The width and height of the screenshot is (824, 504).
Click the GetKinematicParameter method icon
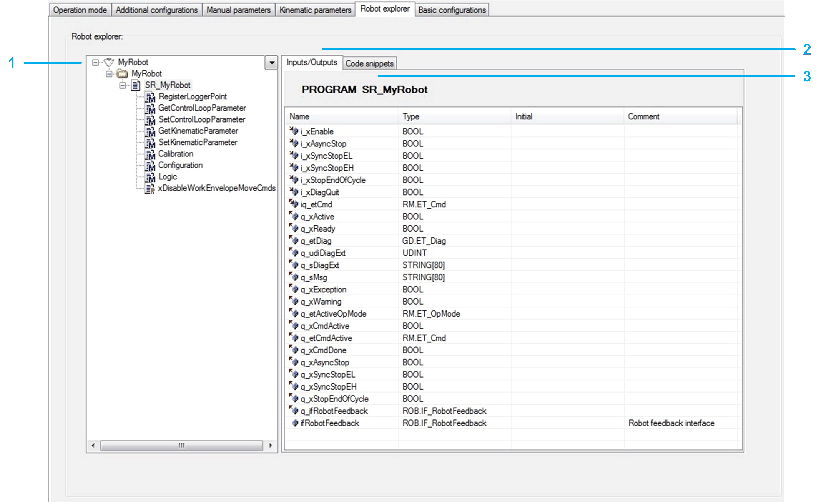pyautogui.click(x=150, y=131)
